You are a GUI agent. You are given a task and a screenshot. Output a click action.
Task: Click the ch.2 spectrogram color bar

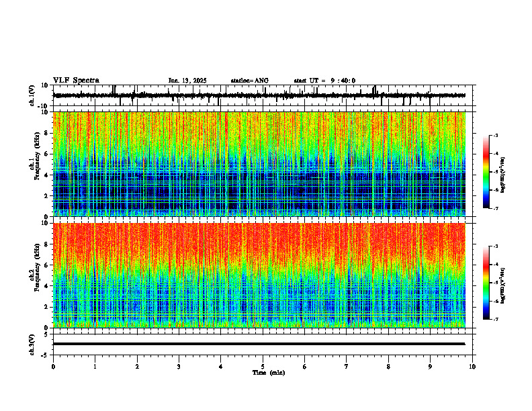[486, 283]
